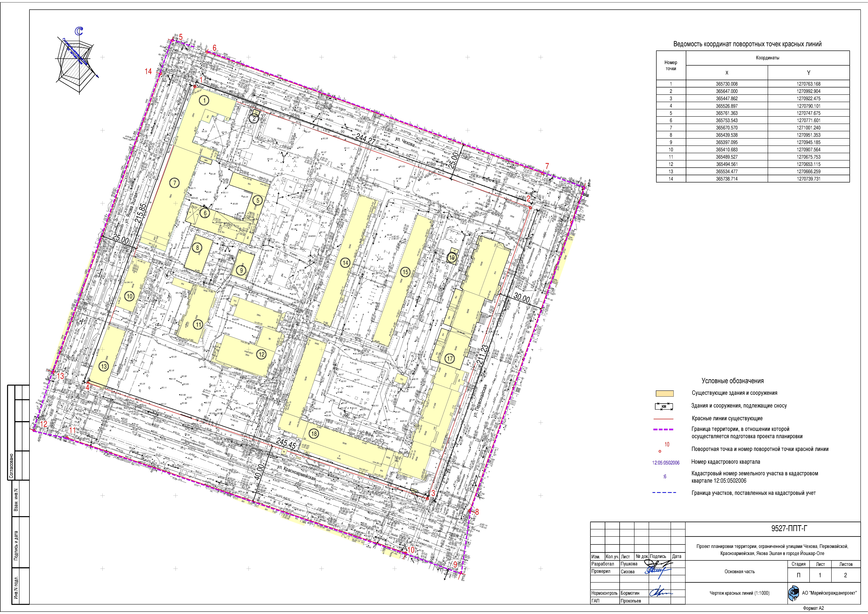Image resolution: width=868 pixels, height=614 pixels.
Task: Click the X coordinate cell '365738.714'
Action: pyautogui.click(x=727, y=179)
